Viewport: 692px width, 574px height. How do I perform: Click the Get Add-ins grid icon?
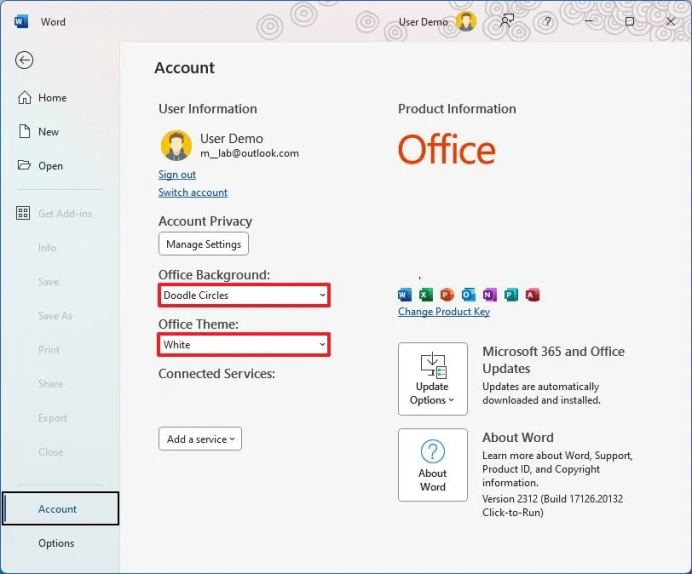tap(23, 213)
